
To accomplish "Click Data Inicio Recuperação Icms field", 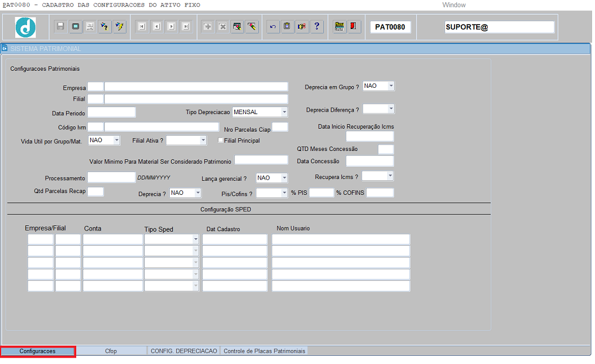I will 370,136.
